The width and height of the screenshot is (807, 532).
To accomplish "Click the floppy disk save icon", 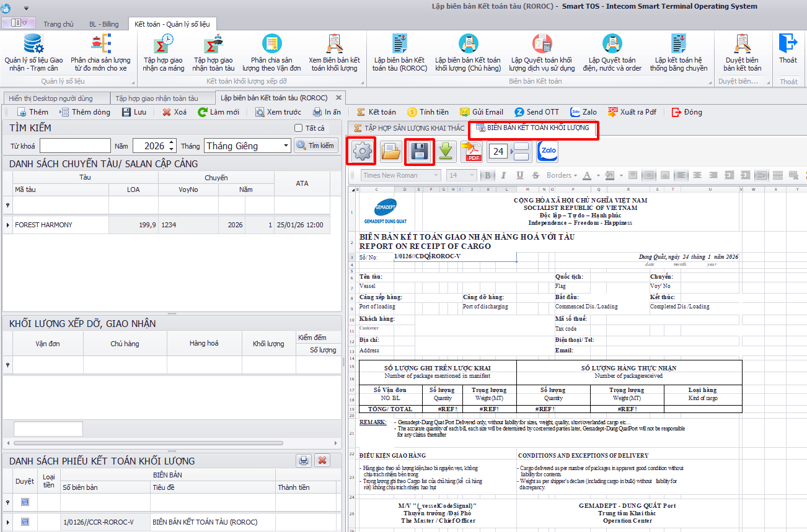I will [x=420, y=152].
